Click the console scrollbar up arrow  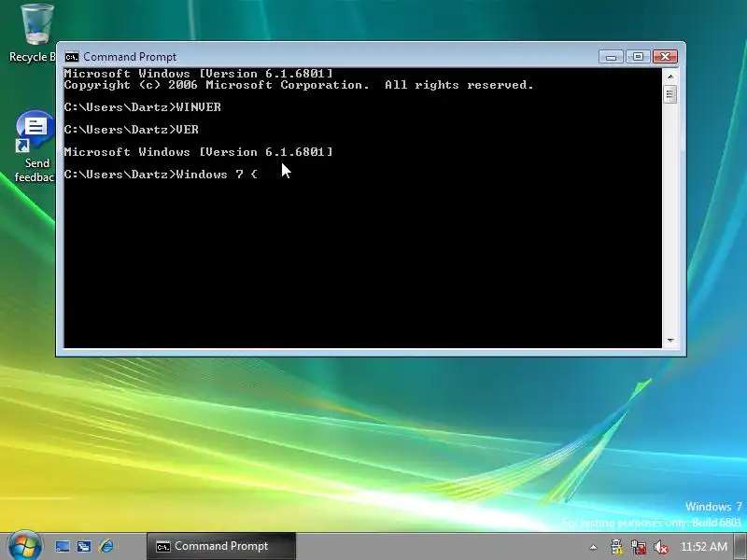tap(670, 77)
